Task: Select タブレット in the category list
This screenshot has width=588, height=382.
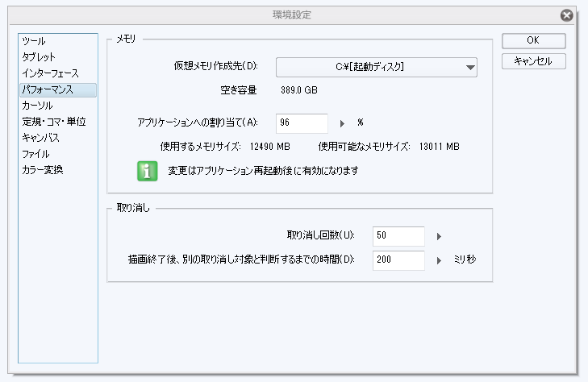Action: click(x=39, y=57)
